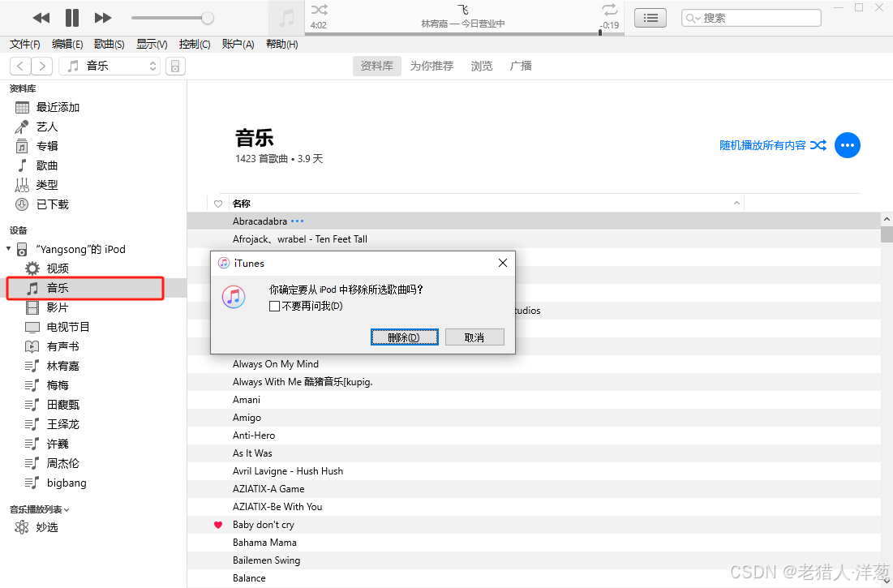
Task: Open 视频 under the iPod
Action: coord(58,268)
